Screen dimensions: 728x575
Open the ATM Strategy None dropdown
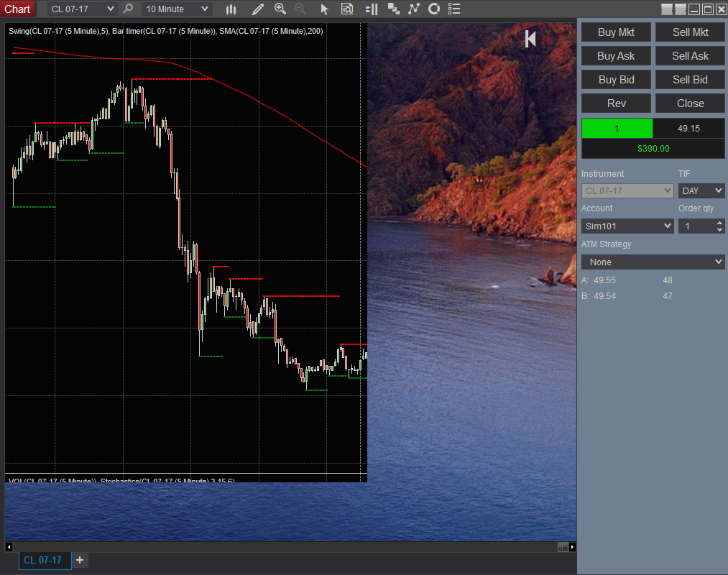tap(653, 262)
